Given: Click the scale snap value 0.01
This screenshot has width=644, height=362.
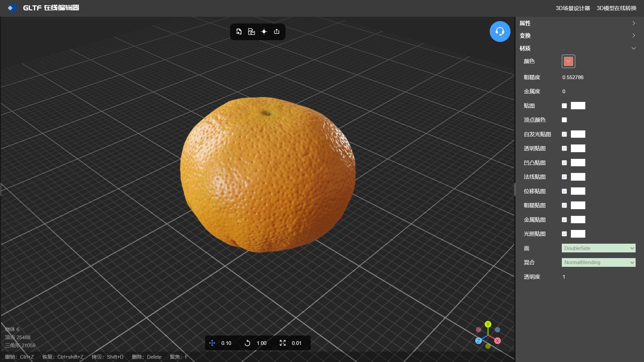Looking at the screenshot, I should pyautogui.click(x=297, y=343).
